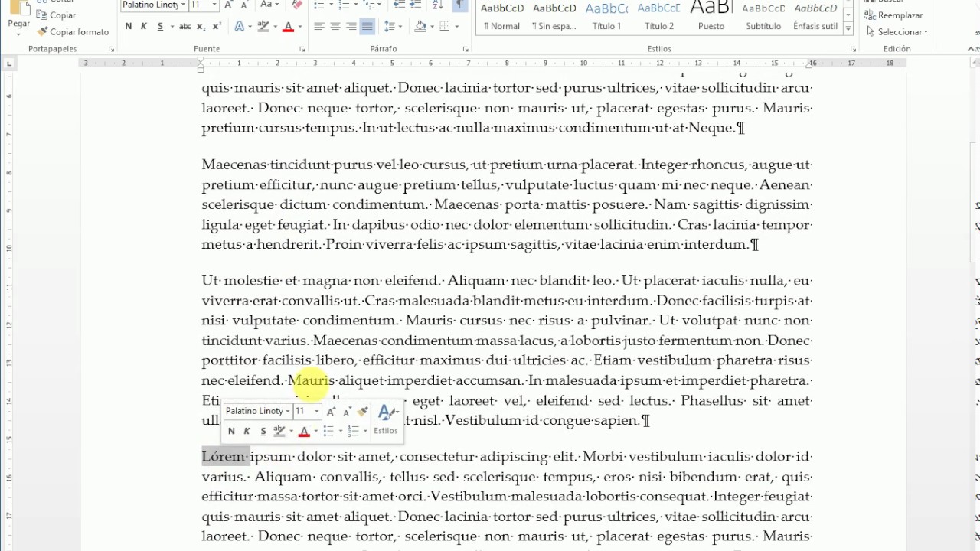This screenshot has height=551, width=980.
Task: Align text left in the ribbon
Action: 318,27
